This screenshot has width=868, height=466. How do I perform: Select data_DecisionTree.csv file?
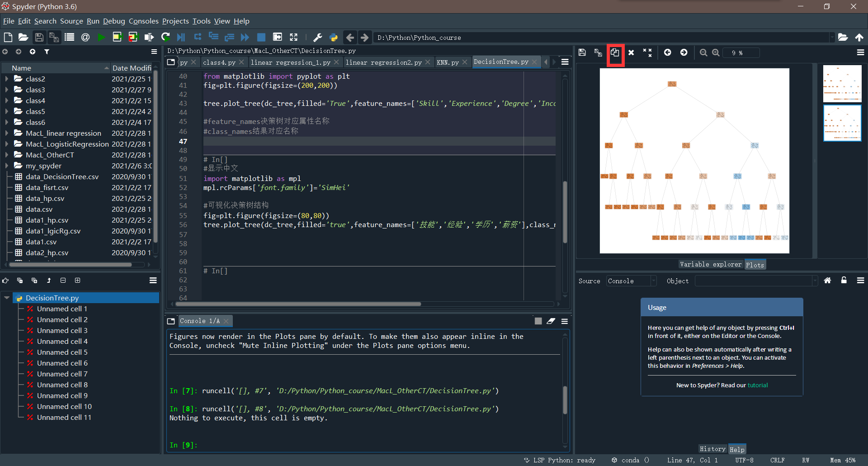click(62, 176)
